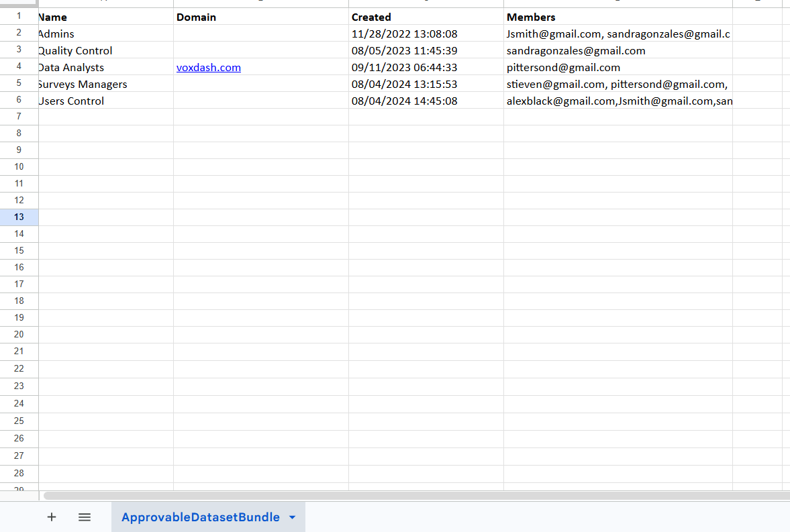Image resolution: width=790 pixels, height=532 pixels.
Task: Select the Name header cell
Action: 106,17
